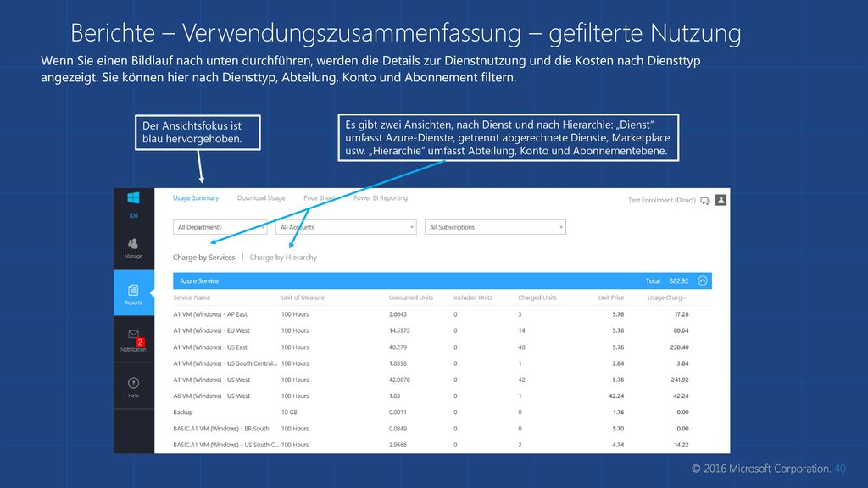
Task: Click the Azure Service header bar
Action: 442,281
